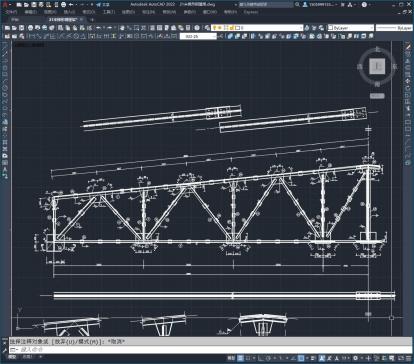Image resolution: width=414 pixels, height=364 pixels.
Task: Toggle lineweight display in status bar
Action: tap(313, 358)
